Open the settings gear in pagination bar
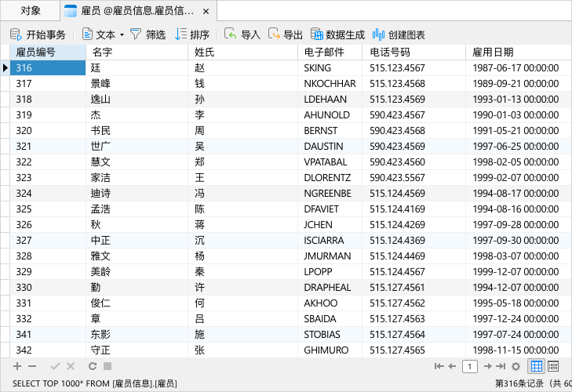 point(516,366)
